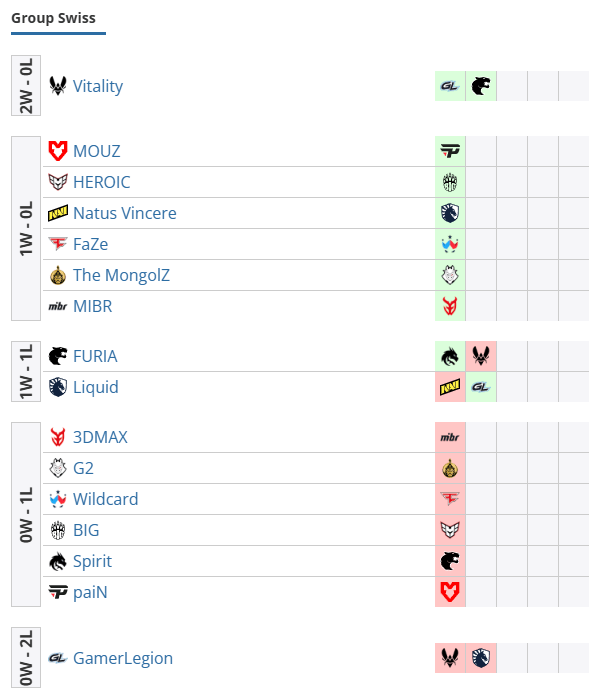Click the Spirit team name
The width and height of the screenshot is (610, 699).
(92, 561)
